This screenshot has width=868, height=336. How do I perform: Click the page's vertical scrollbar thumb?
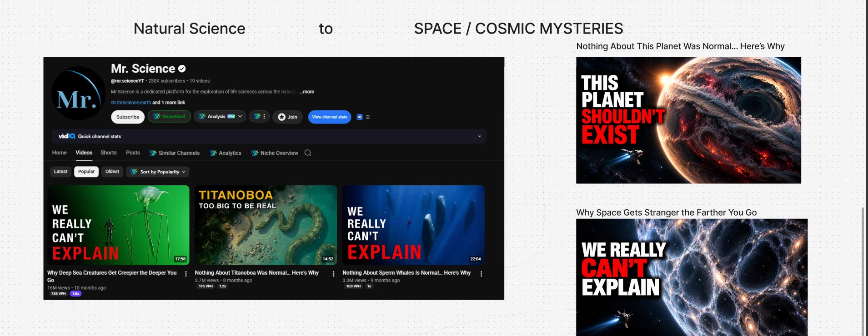[x=862, y=272]
